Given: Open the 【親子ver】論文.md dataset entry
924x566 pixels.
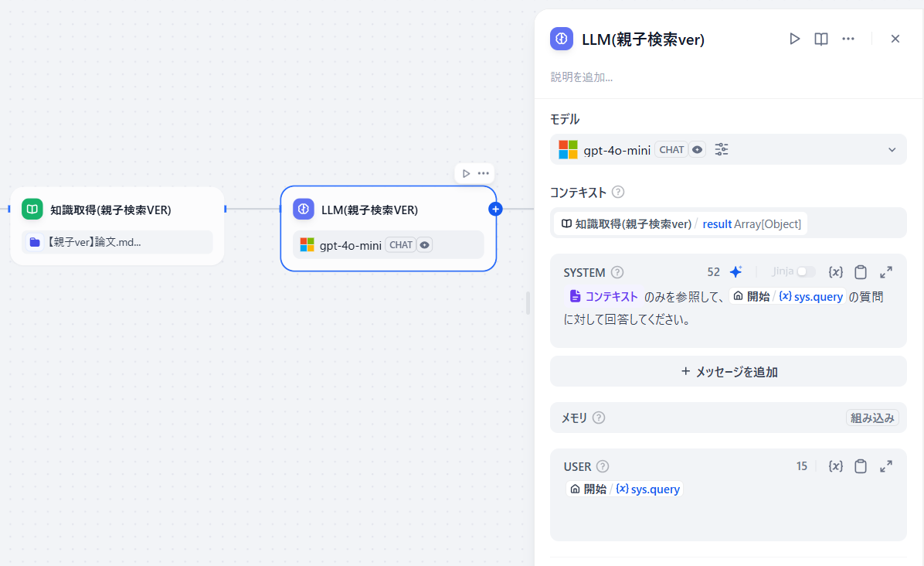Looking at the screenshot, I should 117,242.
